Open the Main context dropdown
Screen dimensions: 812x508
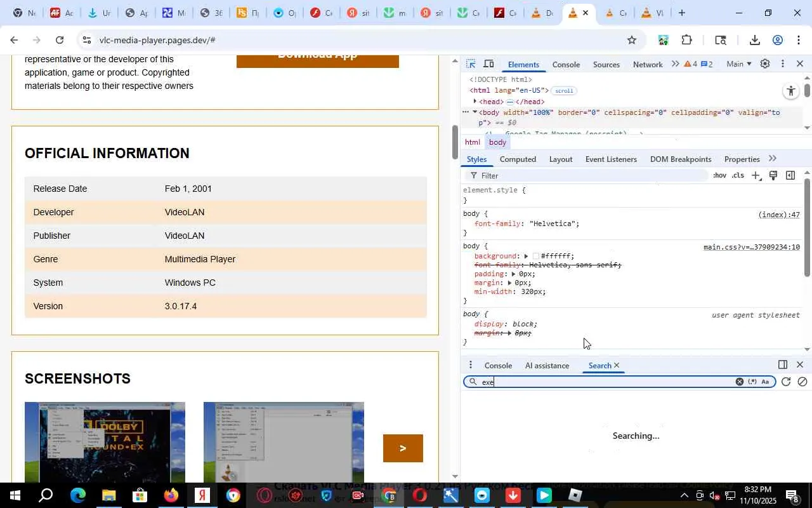[739, 64]
